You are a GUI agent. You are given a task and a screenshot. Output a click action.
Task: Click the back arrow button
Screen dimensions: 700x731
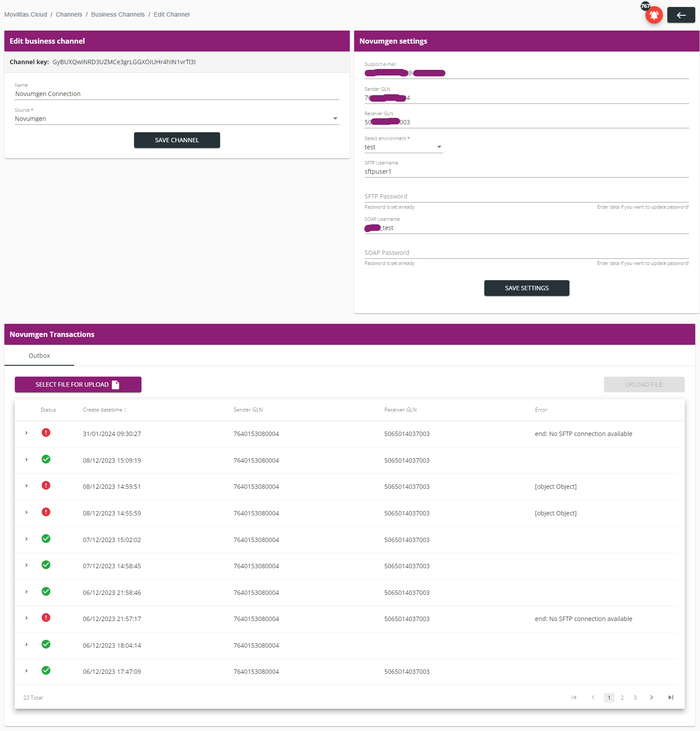click(x=681, y=15)
